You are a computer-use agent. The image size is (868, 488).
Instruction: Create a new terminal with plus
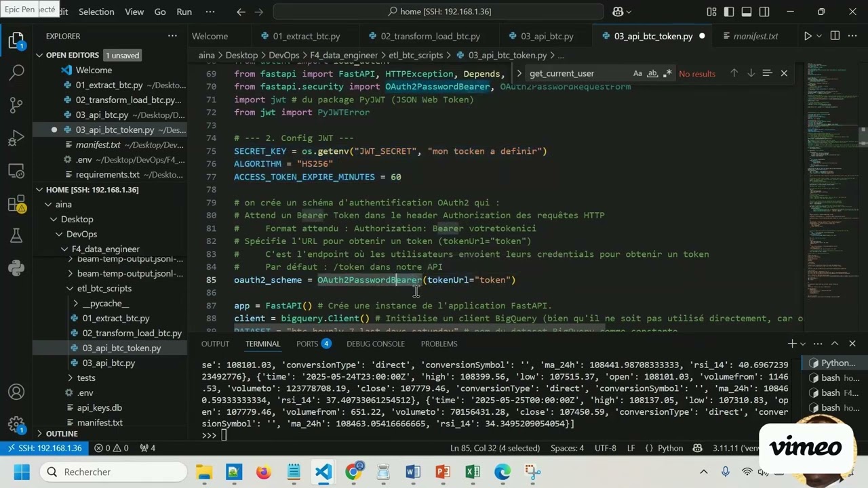[792, 344]
